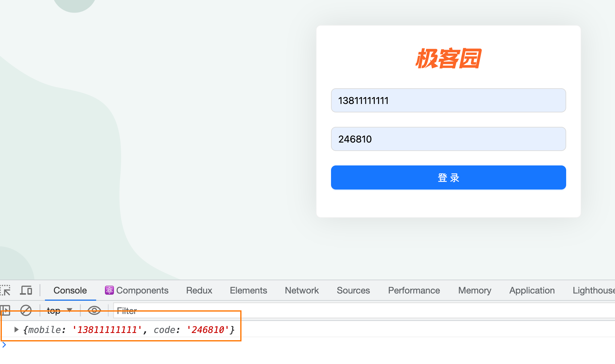Toggle live expression eye icon
Screen dimensions: 615x364
94,310
